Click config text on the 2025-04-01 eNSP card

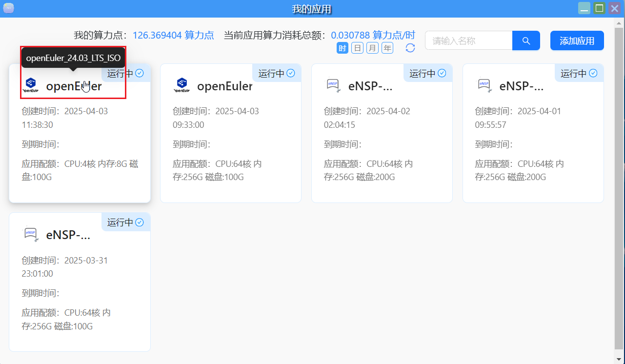tap(520, 170)
